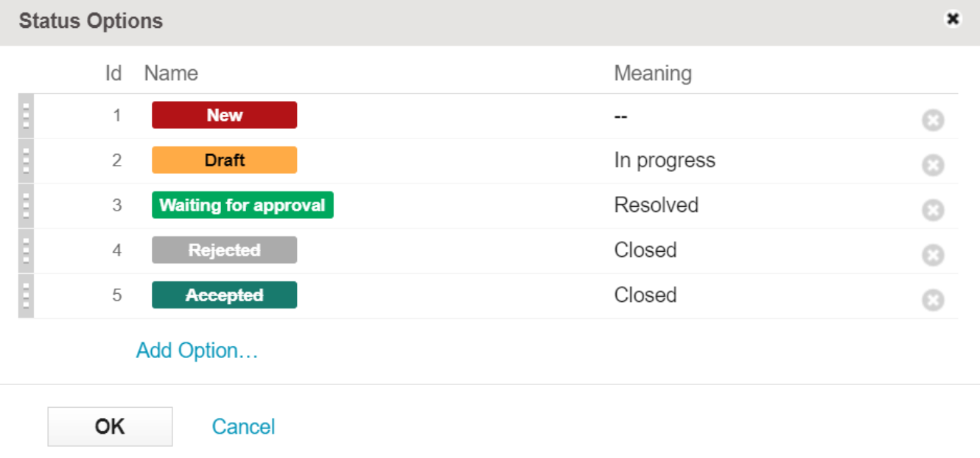The width and height of the screenshot is (980, 458).
Task: Remove the Draft status row
Action: coord(933,165)
